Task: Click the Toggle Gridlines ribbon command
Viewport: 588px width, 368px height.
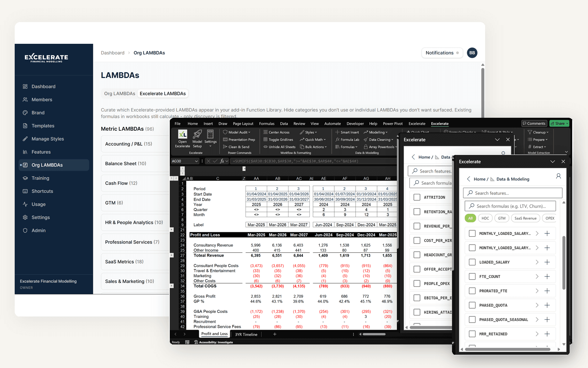Action: (x=278, y=139)
